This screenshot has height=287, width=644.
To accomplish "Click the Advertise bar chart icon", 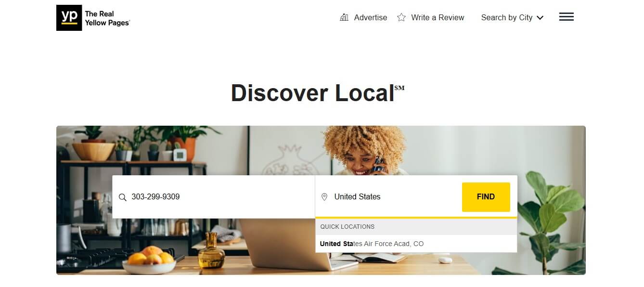I will (x=344, y=17).
